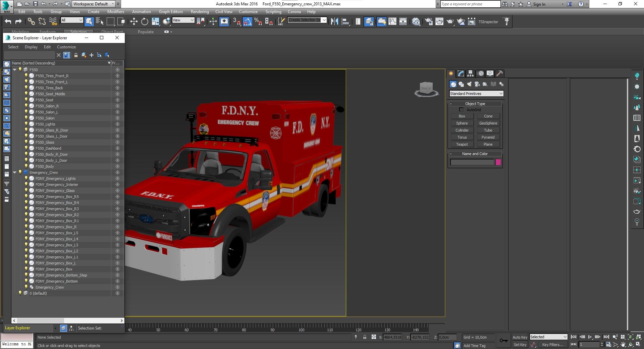Open the Standard Primitives dropdown
The image size is (644, 349).
476,94
